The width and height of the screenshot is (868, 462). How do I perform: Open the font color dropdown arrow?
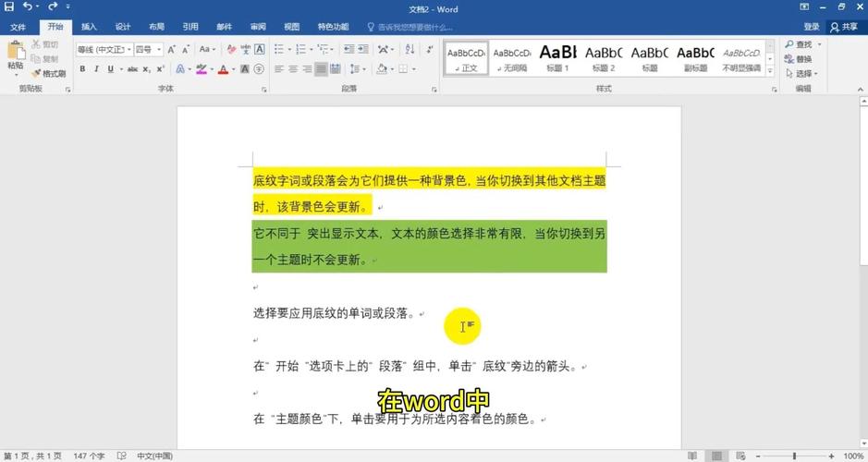tap(234, 69)
